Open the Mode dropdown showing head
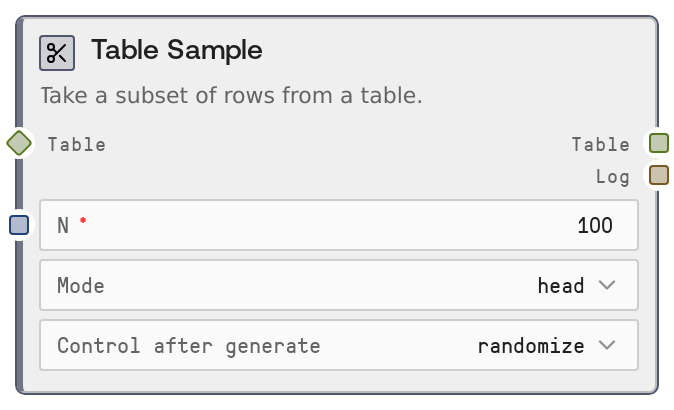 (x=560, y=286)
